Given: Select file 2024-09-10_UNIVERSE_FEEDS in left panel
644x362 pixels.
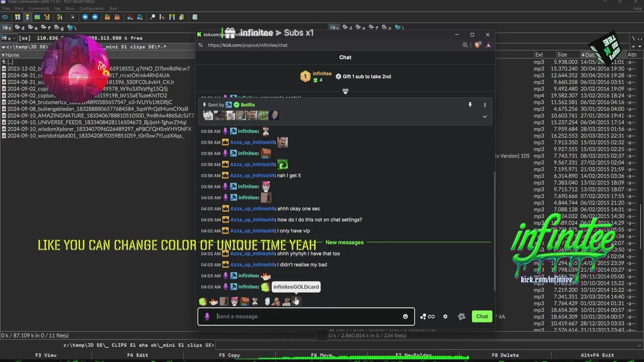Looking at the screenshot, I should pos(94,122).
